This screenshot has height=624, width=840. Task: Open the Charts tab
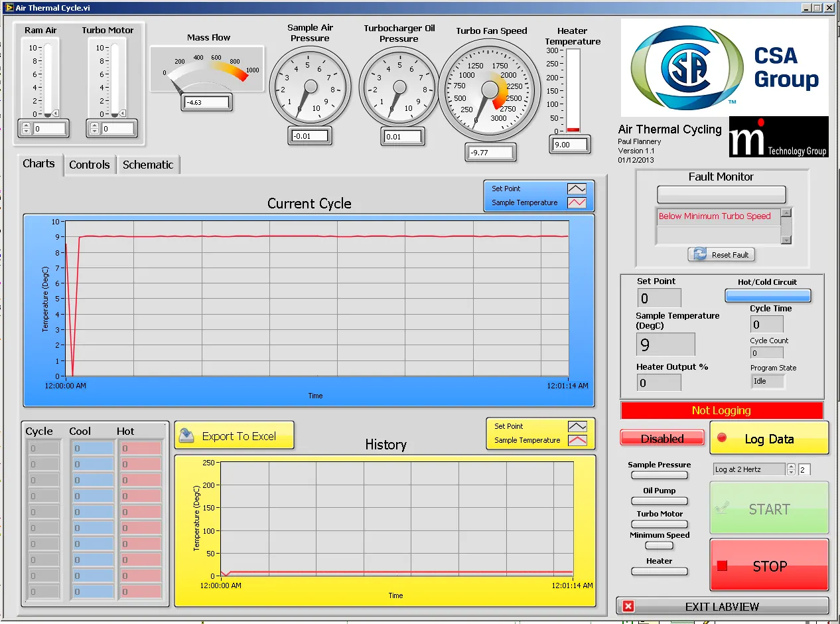tap(39, 164)
